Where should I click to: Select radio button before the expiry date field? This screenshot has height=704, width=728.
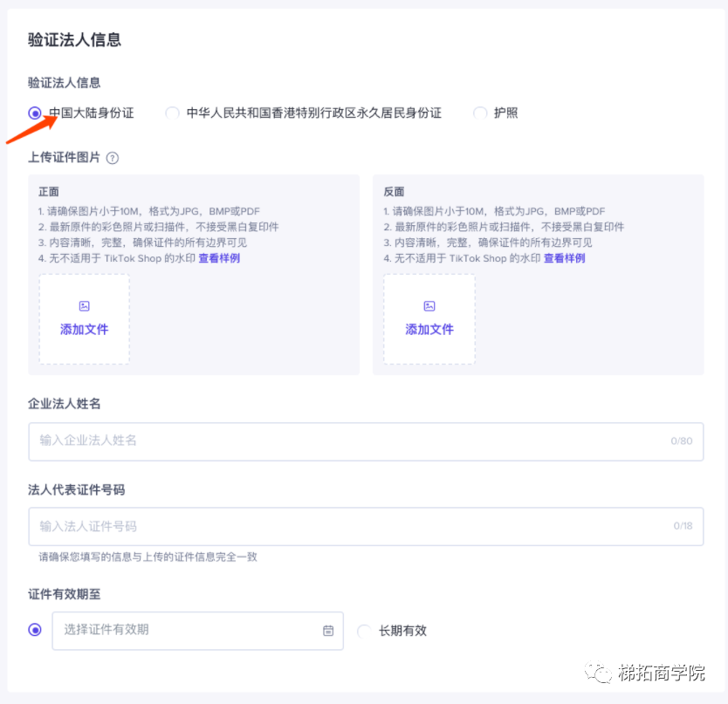tap(35, 630)
